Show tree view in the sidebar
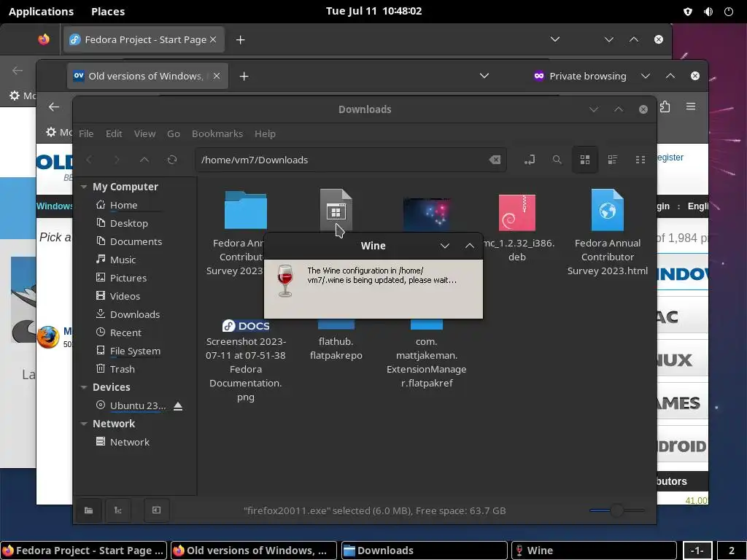The image size is (747, 560). (117, 510)
